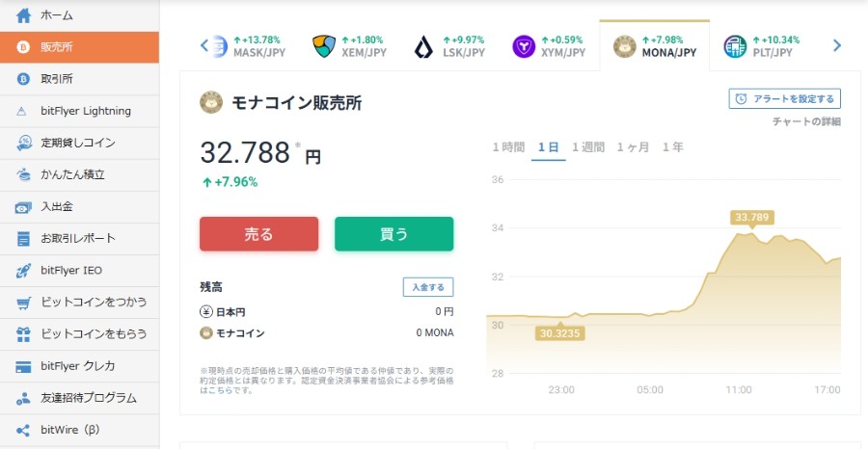Click the green 買う buy button

pyautogui.click(x=394, y=234)
